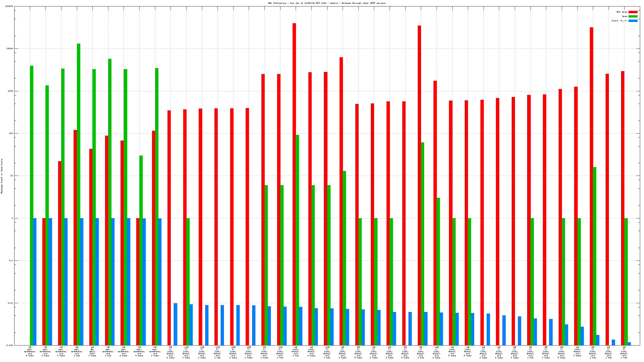Screen dimensions: 644x362
Task: Select the RBL Statistics chart title
Action: point(327,3)
